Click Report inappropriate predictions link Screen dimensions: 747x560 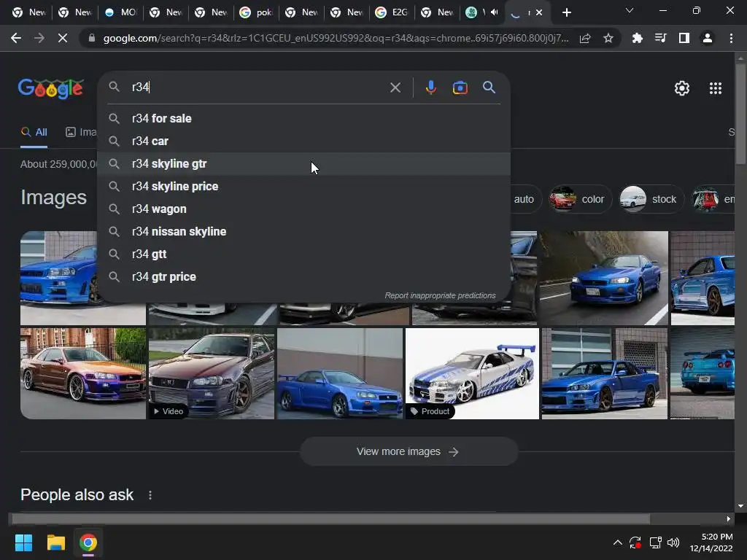click(x=440, y=296)
